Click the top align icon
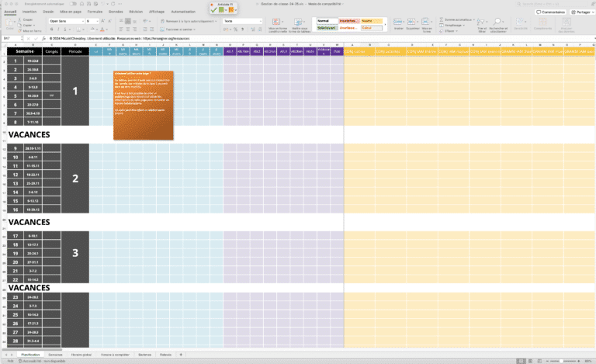The width and height of the screenshot is (596, 364). (121, 21)
